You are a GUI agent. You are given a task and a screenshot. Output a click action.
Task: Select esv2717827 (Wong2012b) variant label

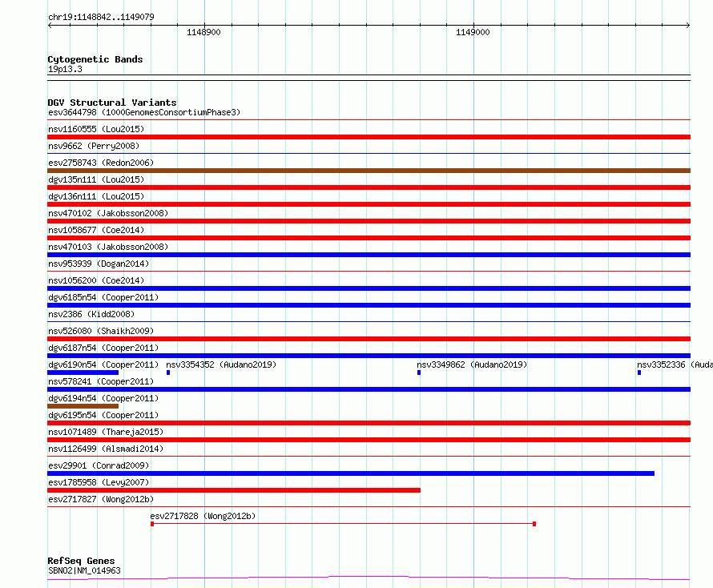[101, 499]
